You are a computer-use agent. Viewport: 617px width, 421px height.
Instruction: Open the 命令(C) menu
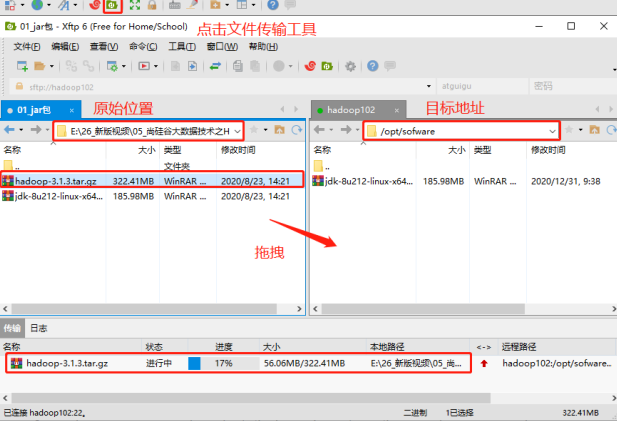click(143, 47)
